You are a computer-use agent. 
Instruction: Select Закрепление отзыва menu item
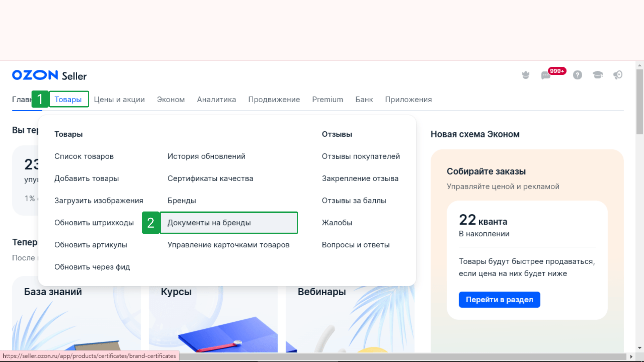(x=360, y=178)
